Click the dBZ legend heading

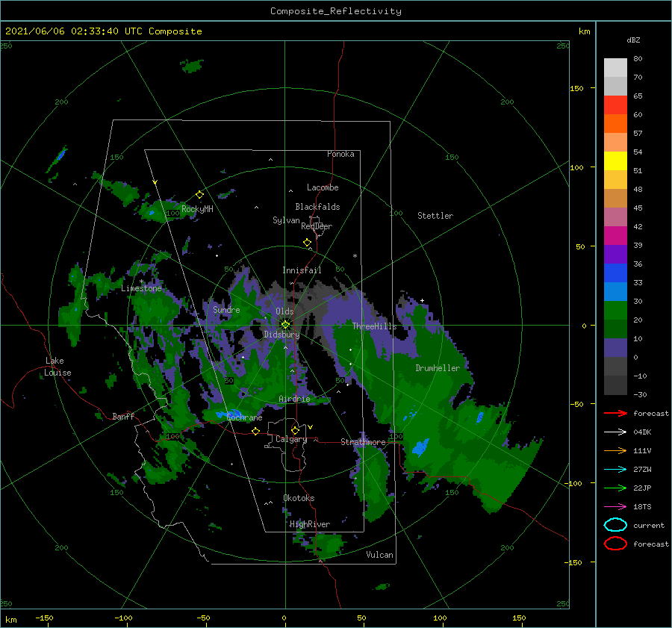pyautogui.click(x=633, y=40)
